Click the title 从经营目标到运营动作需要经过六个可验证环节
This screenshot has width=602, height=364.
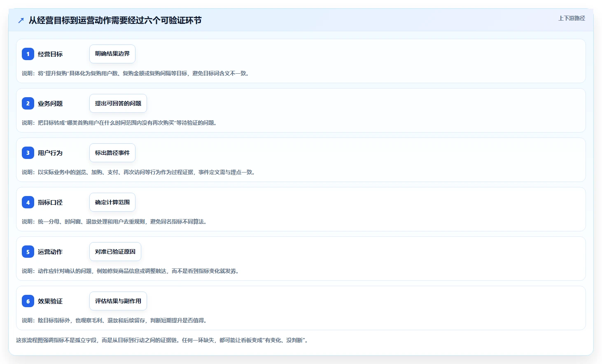click(115, 20)
